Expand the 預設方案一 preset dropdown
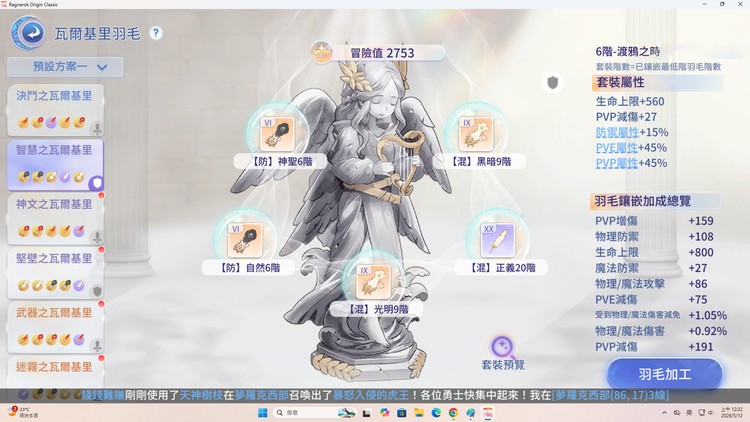This screenshot has width=750, height=422. click(x=65, y=67)
